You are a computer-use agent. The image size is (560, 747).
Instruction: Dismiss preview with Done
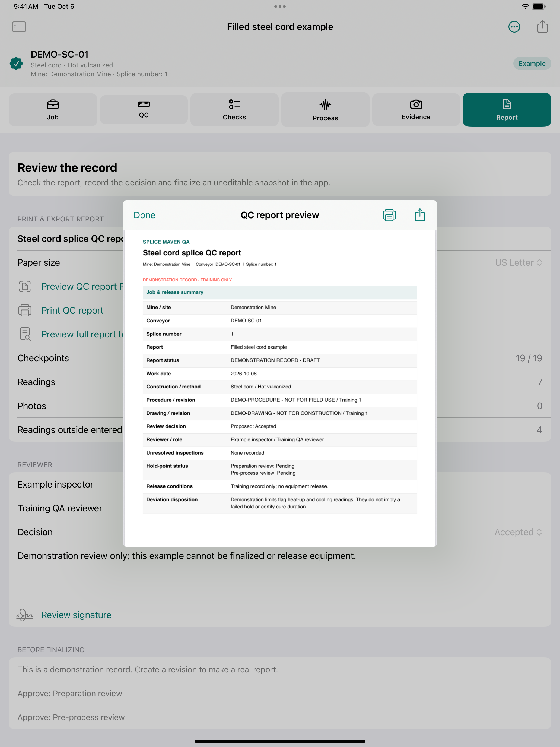pyautogui.click(x=144, y=215)
